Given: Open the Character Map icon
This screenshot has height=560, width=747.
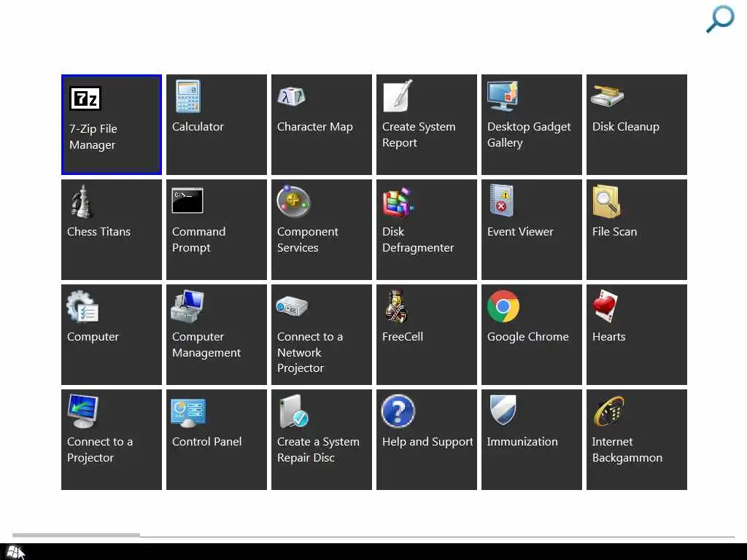Looking at the screenshot, I should [292, 97].
